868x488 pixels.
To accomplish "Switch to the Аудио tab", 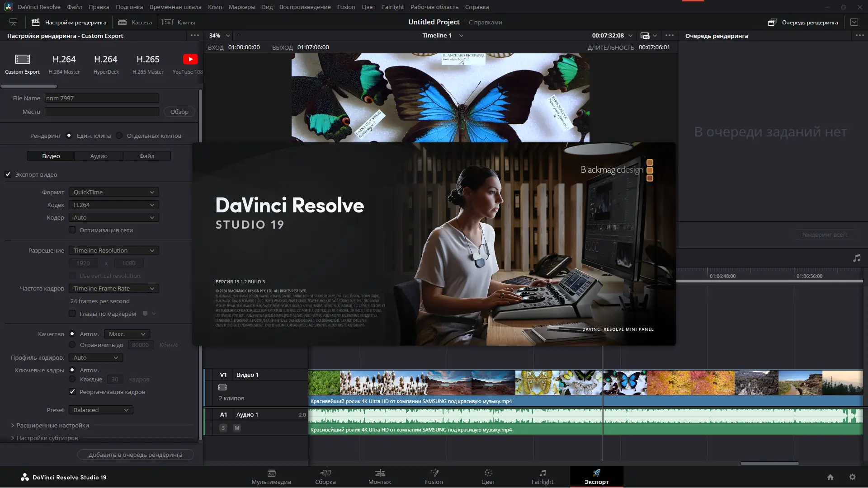I will [99, 156].
